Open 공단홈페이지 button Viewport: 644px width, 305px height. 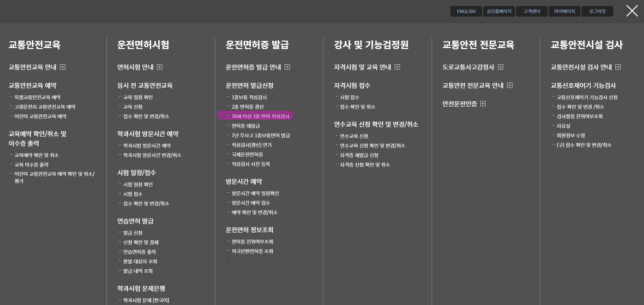point(499,11)
